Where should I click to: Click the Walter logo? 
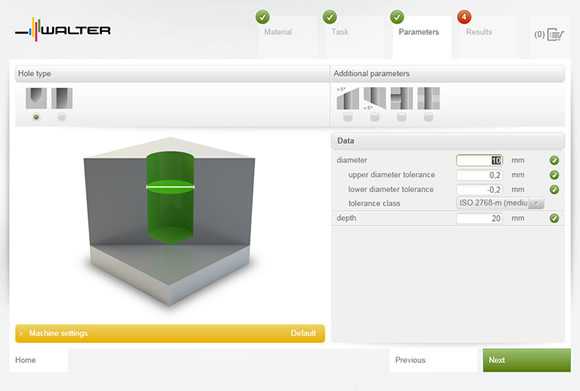(63, 30)
